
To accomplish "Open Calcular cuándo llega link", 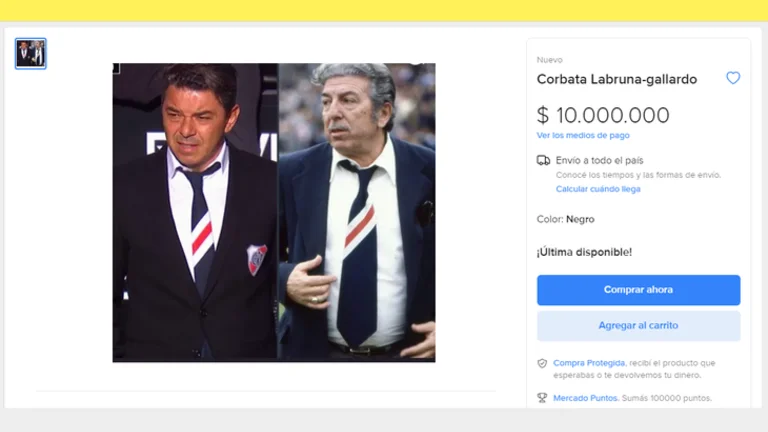I will (598, 189).
